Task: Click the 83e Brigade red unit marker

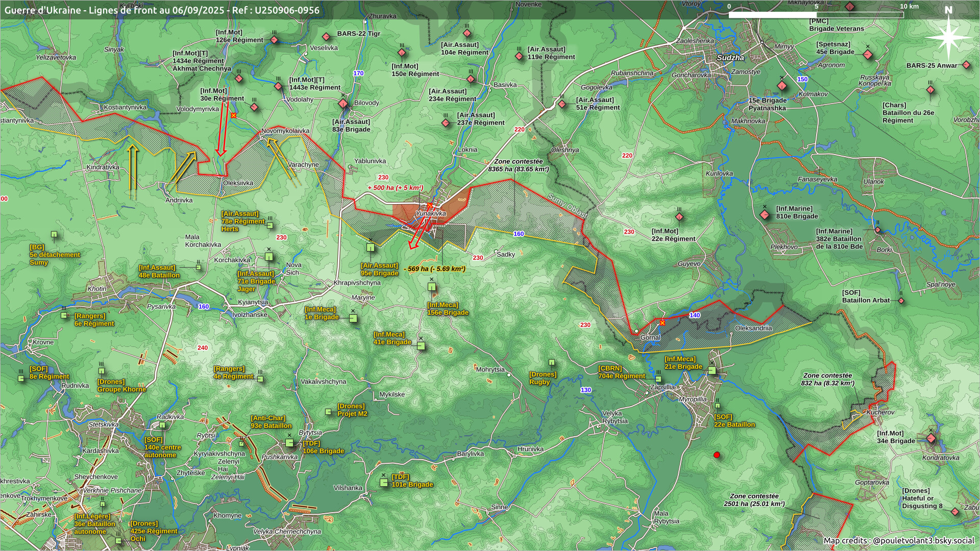Action: coord(343,104)
